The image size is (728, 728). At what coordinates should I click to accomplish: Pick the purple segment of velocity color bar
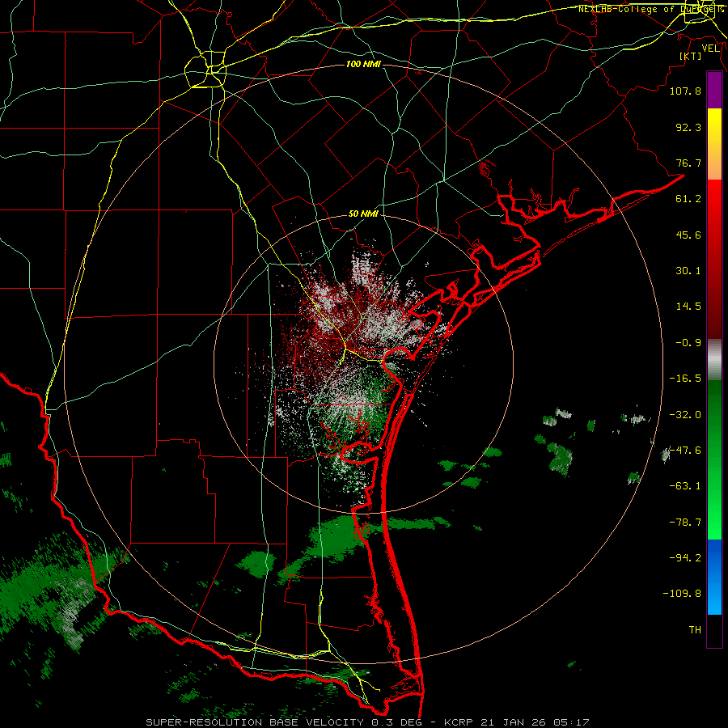click(x=714, y=90)
